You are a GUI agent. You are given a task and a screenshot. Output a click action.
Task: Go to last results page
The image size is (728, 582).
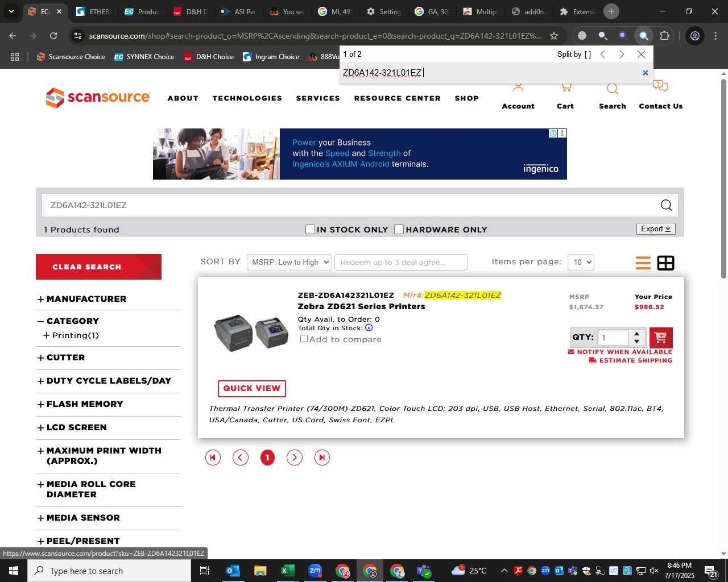point(322,458)
